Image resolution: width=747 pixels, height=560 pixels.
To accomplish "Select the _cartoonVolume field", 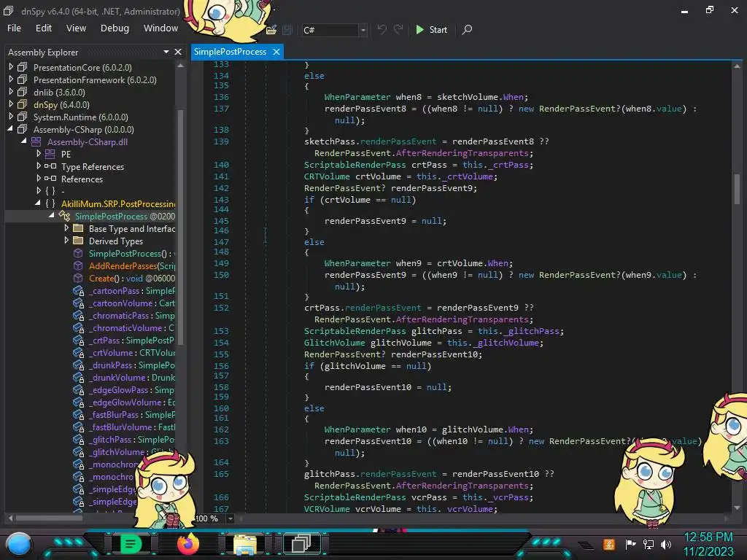I will [x=132, y=303].
